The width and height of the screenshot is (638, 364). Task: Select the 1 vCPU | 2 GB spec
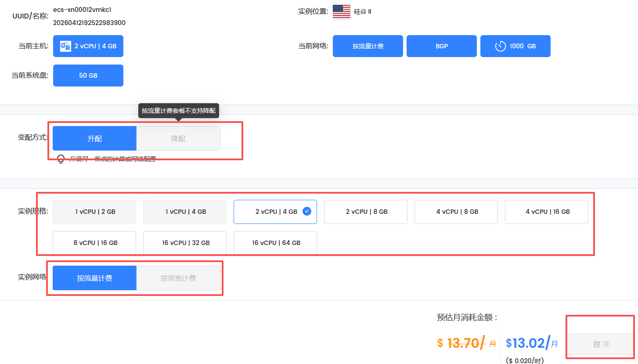[94, 211]
